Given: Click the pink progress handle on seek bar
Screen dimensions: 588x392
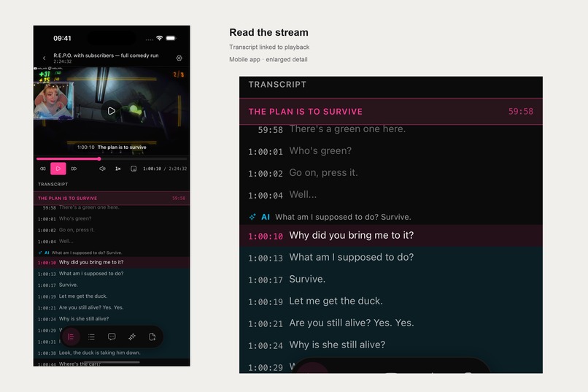Looking at the screenshot, I should pyautogui.click(x=99, y=158).
